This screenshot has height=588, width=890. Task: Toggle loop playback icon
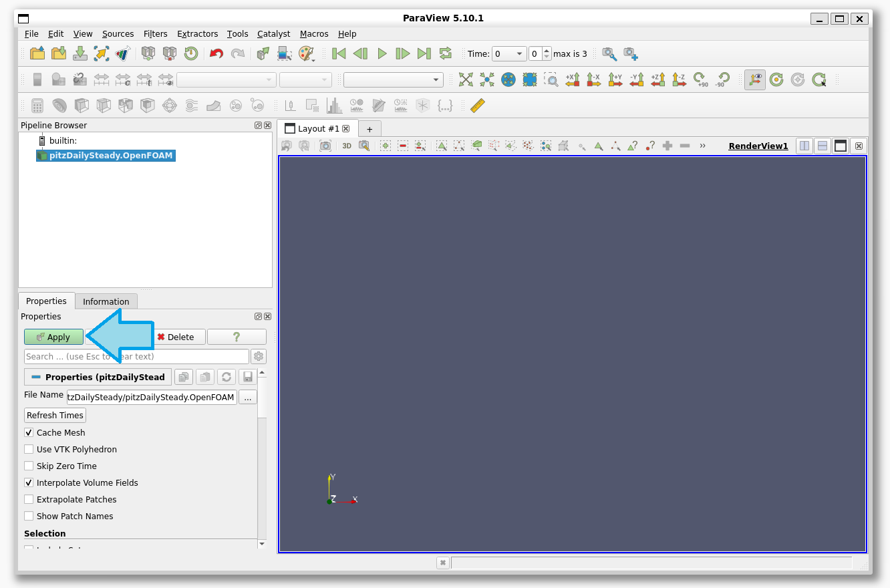coord(445,53)
